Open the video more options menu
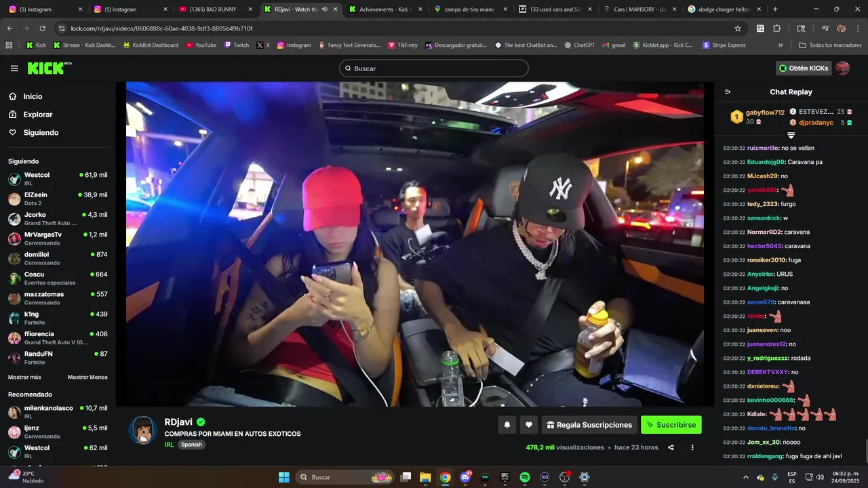 [x=692, y=447]
